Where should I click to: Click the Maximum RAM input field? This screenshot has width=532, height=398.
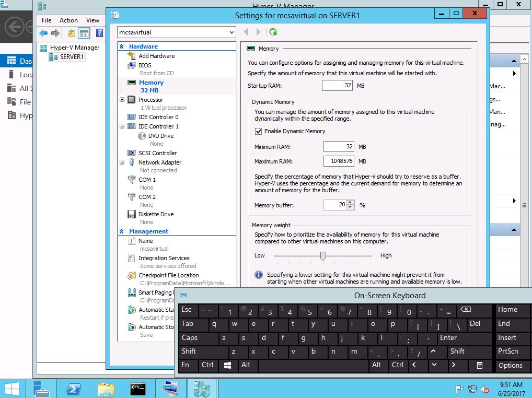pos(339,161)
